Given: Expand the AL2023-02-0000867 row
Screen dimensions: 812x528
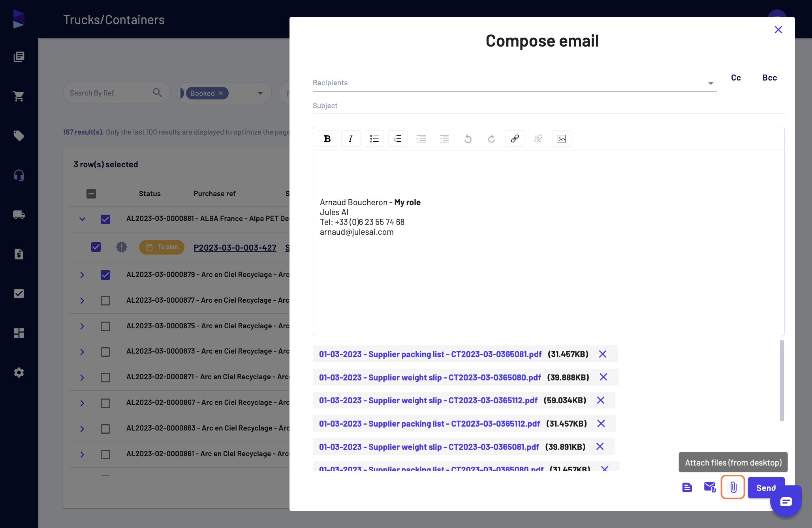Looking at the screenshot, I should click(x=82, y=403).
